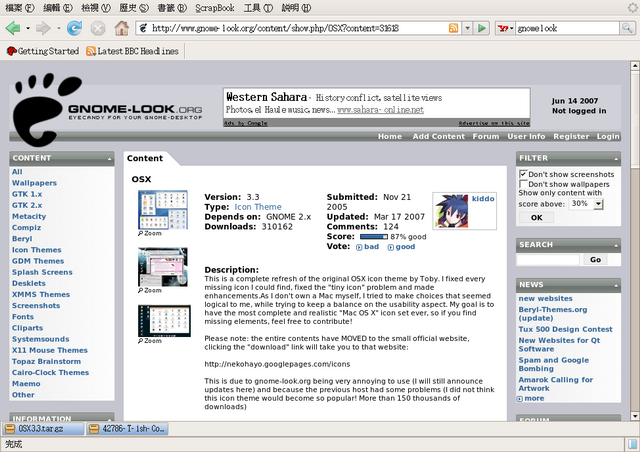Open the Yahoo search engine selector

(505, 28)
